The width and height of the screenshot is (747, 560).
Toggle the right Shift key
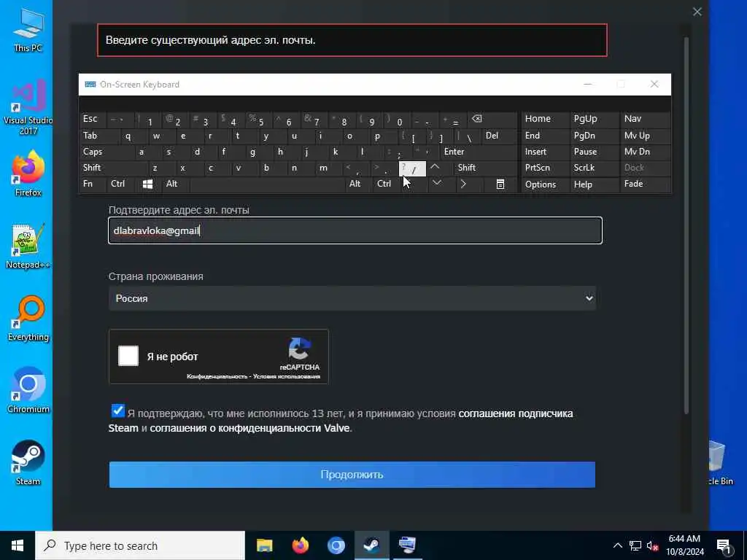[x=485, y=168]
